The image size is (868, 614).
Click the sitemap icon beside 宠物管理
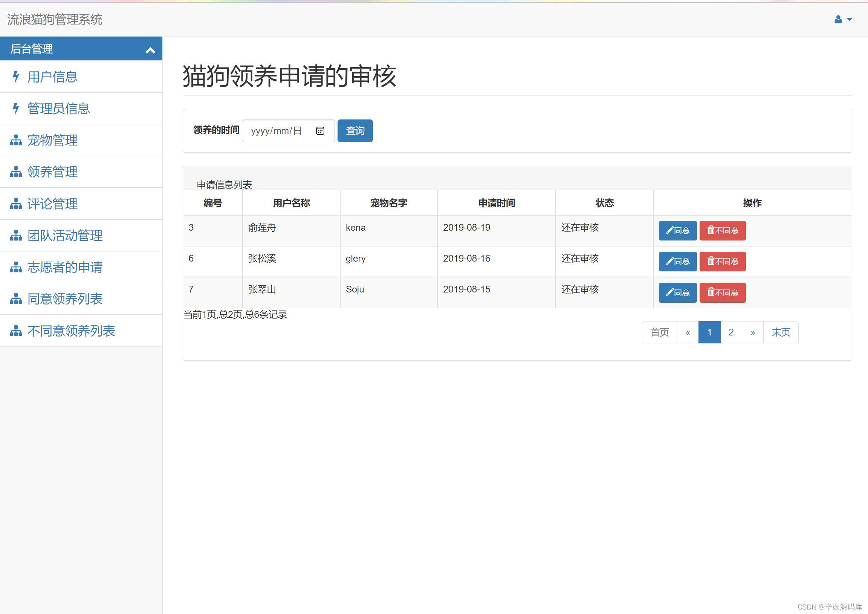[16, 140]
